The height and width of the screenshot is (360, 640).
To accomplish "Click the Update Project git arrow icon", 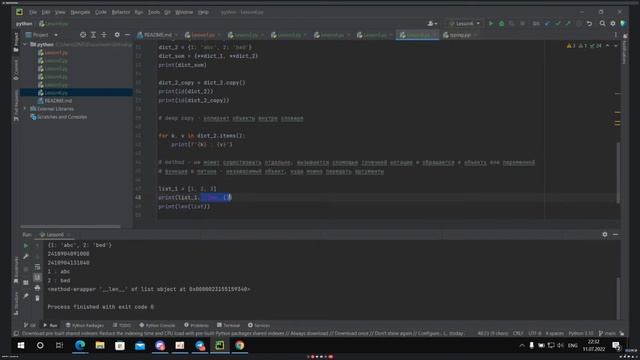I will tap(547, 24).
